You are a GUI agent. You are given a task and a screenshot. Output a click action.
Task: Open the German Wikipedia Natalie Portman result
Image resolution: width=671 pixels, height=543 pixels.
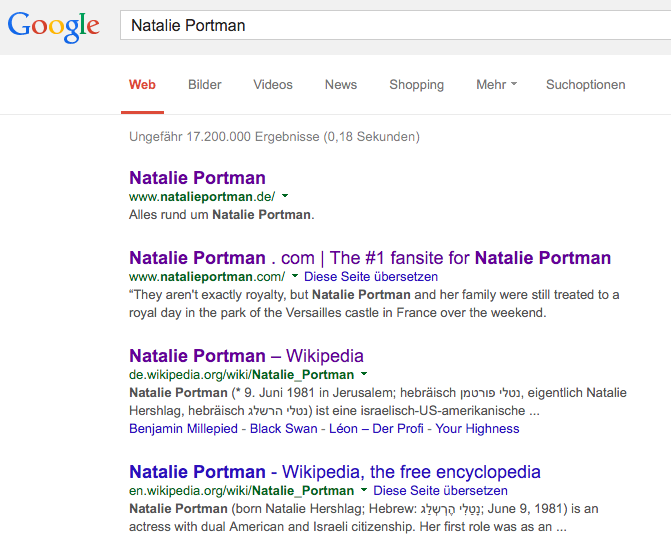point(246,356)
